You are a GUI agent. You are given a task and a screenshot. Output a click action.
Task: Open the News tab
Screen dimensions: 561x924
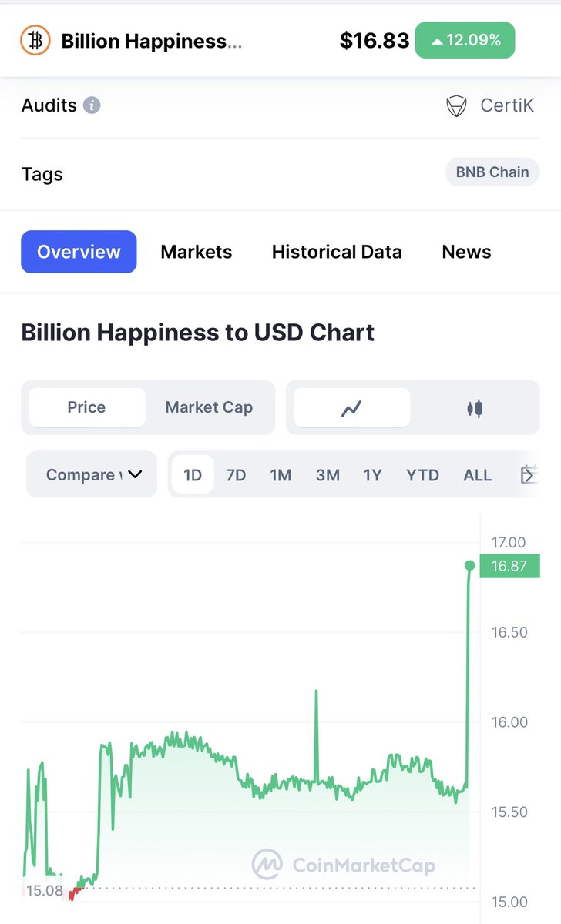(x=466, y=252)
